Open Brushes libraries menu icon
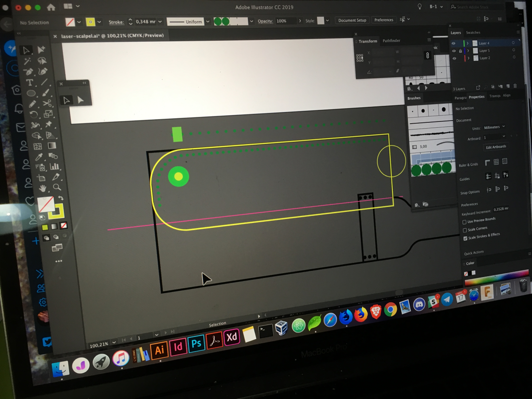Screen dimensions: 532x399 (x=417, y=204)
